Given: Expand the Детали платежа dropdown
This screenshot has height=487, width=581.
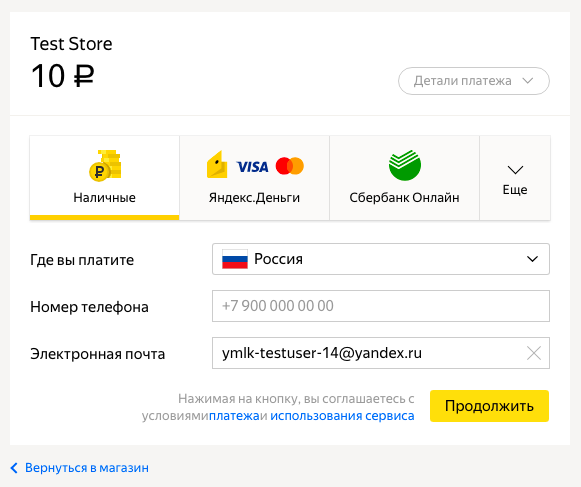Looking at the screenshot, I should pyautogui.click(x=474, y=81).
